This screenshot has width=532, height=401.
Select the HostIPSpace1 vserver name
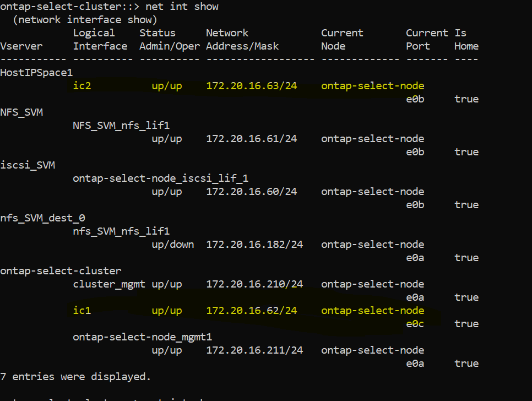[36, 73]
